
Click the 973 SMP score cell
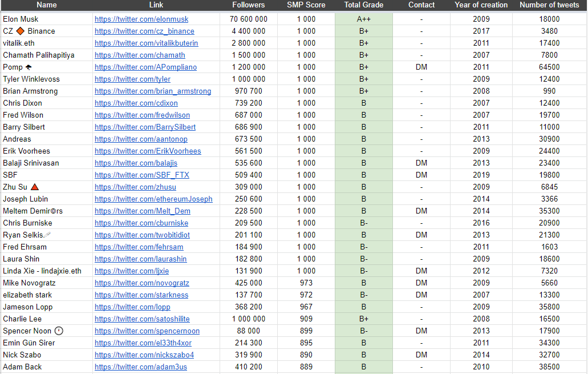click(x=306, y=284)
